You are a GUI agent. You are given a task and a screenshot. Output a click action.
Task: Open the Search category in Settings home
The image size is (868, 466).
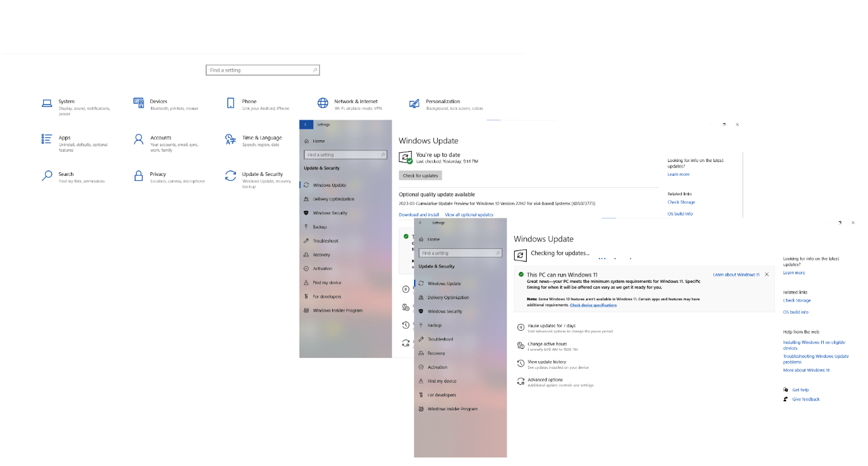coord(73,177)
